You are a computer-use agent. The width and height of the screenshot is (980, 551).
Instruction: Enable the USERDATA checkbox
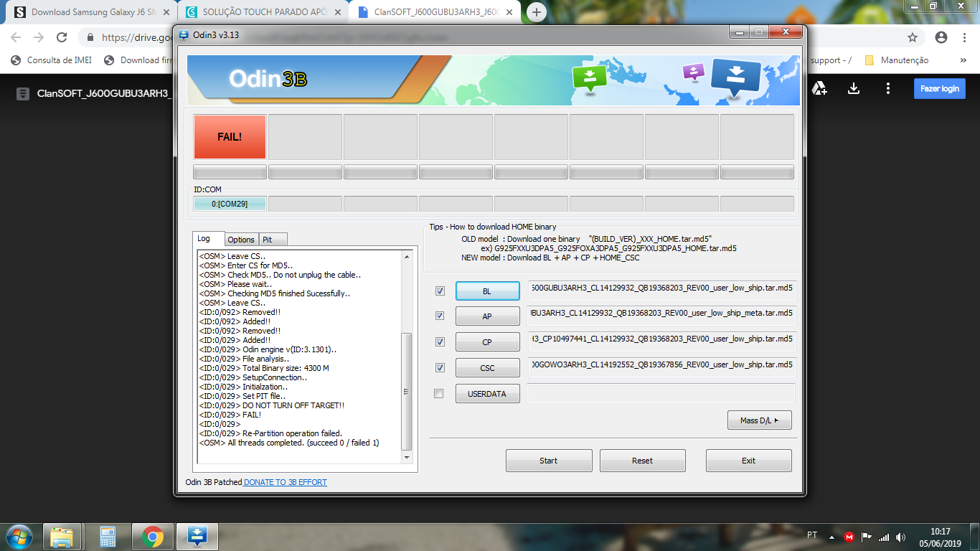pos(439,393)
